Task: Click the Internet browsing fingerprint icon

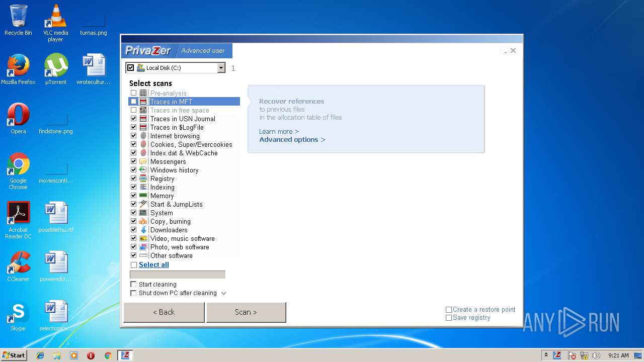Action: click(x=143, y=136)
